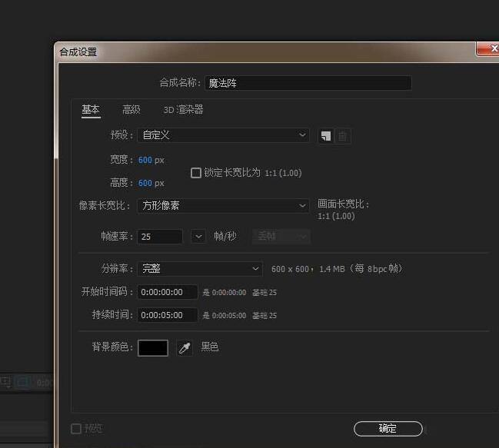Viewport: 499px width, 448px height.
Task: Toggle the 预览 checkbox
Action: tap(76, 429)
